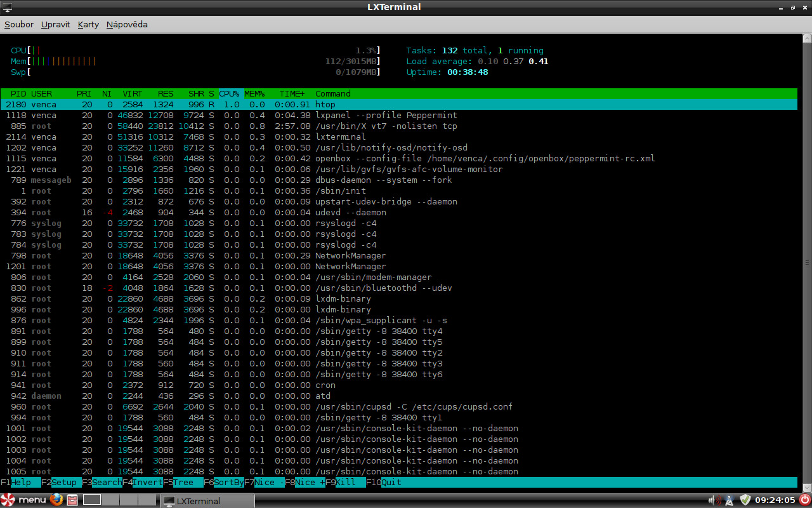The image size is (812, 508).
Task: Select lxdm-binary row with PID 862
Action: point(398,298)
